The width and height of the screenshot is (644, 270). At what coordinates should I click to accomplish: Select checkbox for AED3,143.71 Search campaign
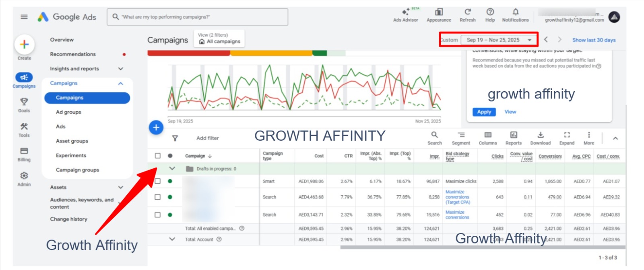(158, 215)
